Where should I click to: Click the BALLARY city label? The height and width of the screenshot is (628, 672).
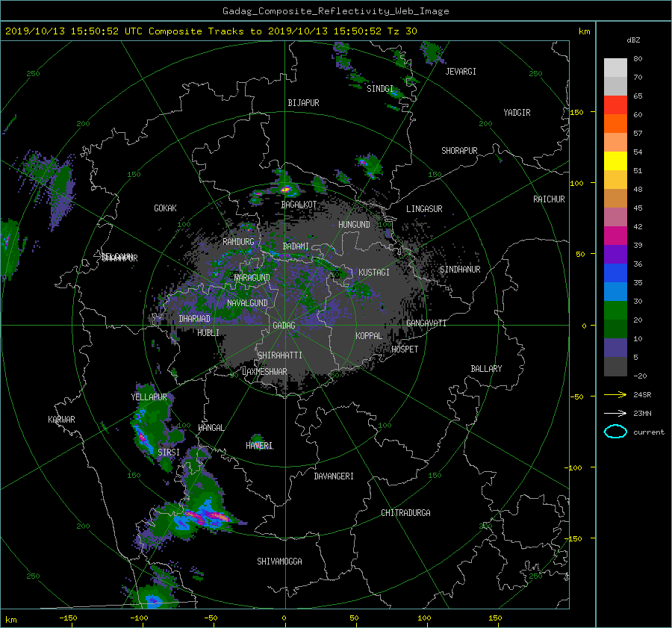pos(486,369)
